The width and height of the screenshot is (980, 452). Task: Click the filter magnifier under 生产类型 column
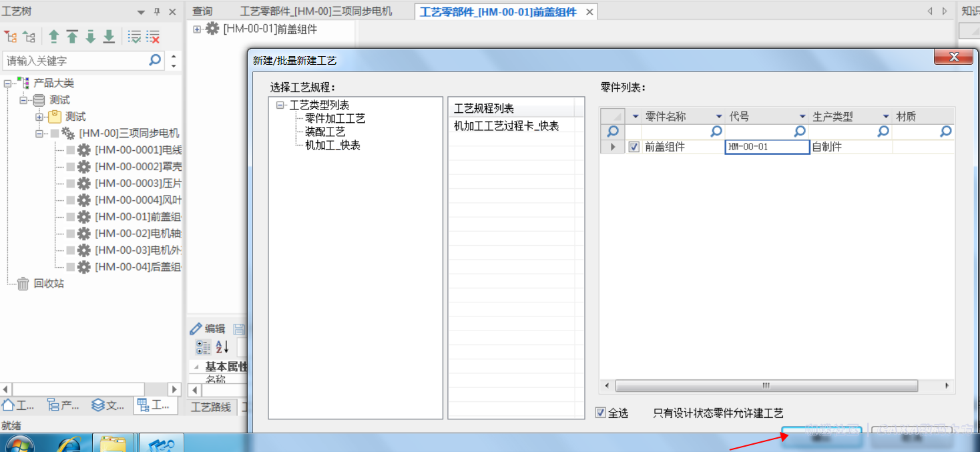(883, 132)
